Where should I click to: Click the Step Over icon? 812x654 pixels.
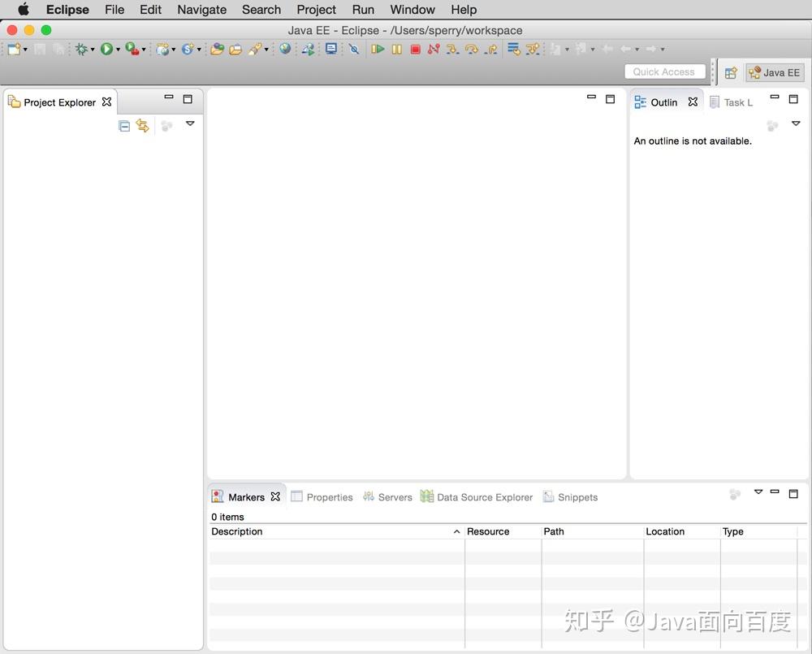pos(472,50)
